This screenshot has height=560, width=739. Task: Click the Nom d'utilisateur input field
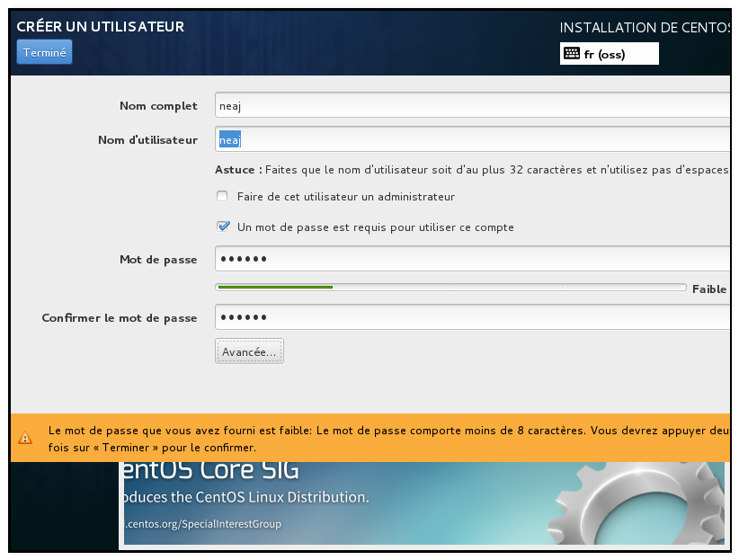coord(473,139)
